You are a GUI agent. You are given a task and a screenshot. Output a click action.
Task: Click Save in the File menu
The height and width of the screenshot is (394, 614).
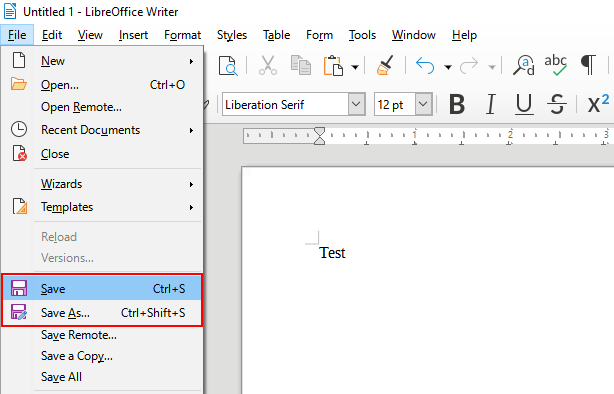pos(102,289)
